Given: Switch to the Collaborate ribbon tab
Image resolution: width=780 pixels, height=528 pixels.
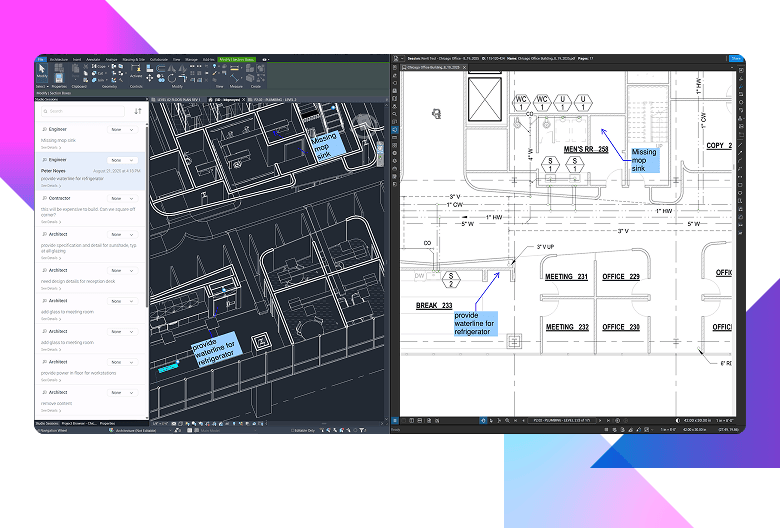Looking at the screenshot, I should [158, 60].
